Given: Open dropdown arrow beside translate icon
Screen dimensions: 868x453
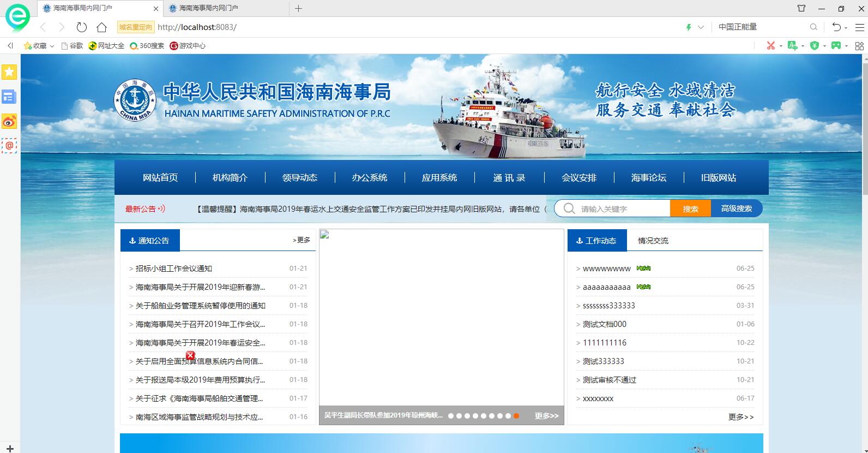Looking at the screenshot, I should (x=803, y=46).
